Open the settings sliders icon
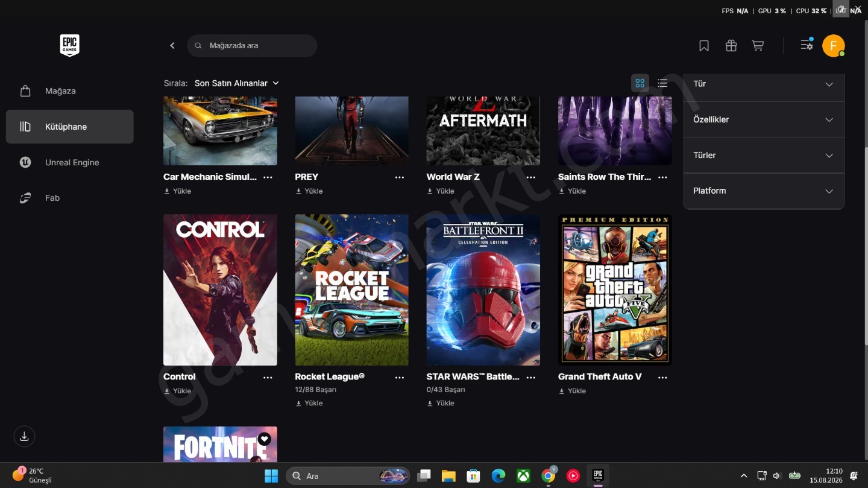 (807, 45)
